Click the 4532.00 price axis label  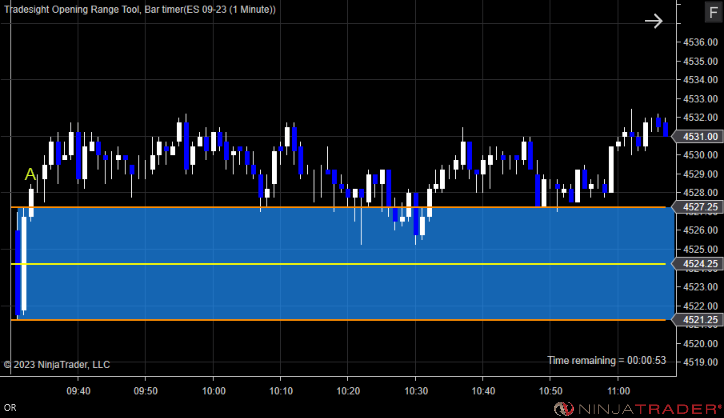700,117
